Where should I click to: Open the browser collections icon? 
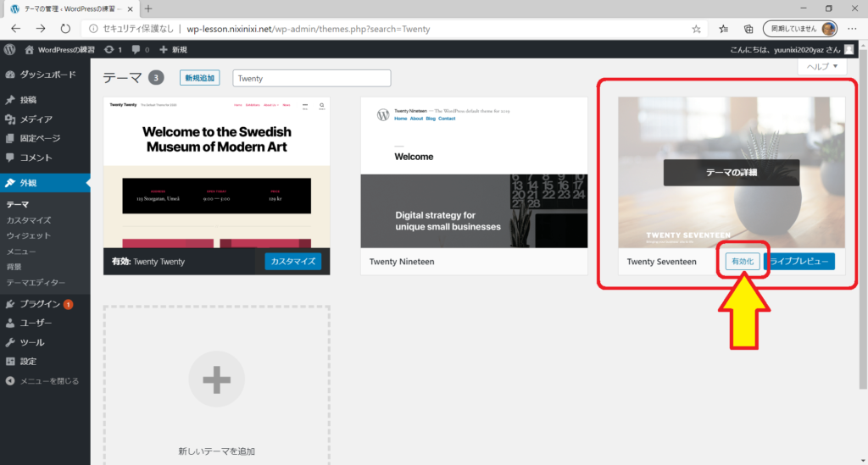748,28
